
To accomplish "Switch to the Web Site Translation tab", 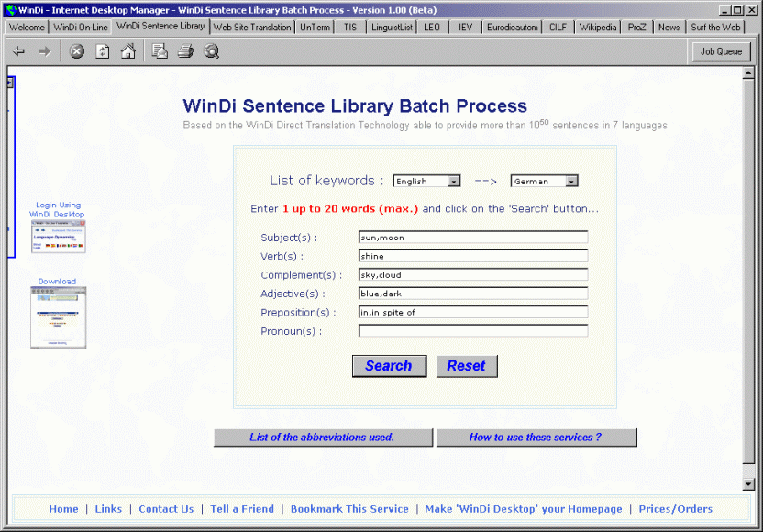I will click(x=252, y=28).
